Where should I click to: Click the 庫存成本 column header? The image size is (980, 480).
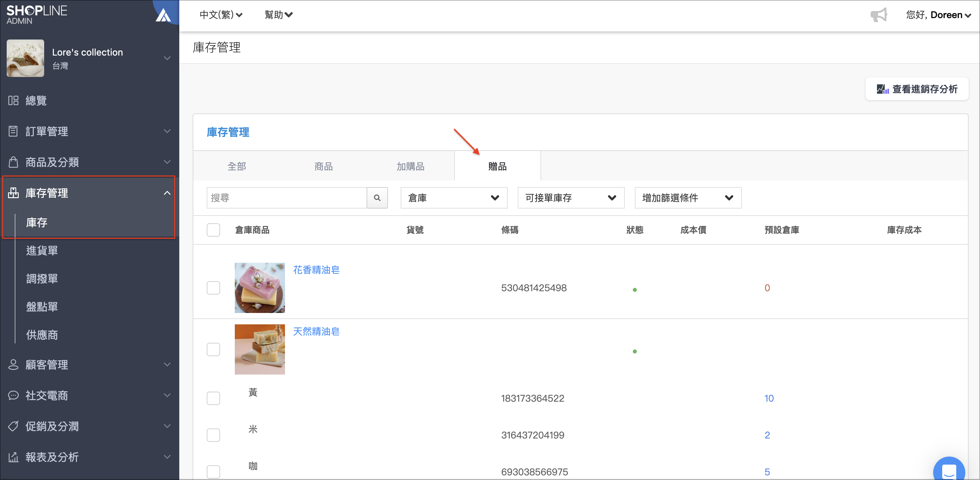(904, 230)
